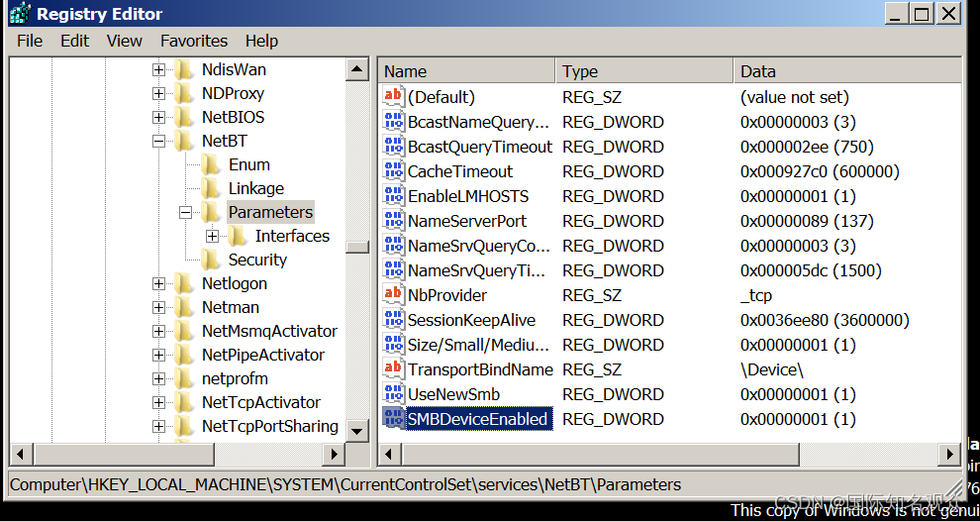This screenshot has height=522, width=980.
Task: Click the NdisWan folder icon
Action: (x=184, y=69)
